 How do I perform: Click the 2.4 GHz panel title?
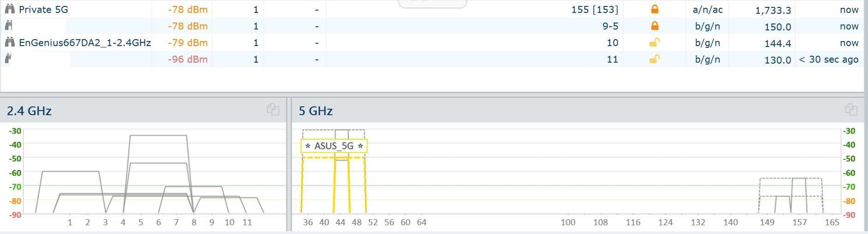click(x=29, y=111)
